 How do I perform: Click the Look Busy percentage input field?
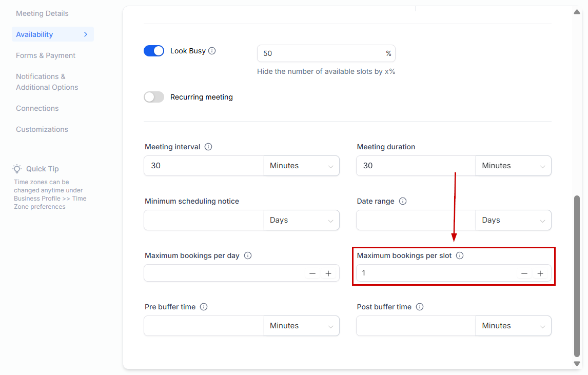point(321,53)
